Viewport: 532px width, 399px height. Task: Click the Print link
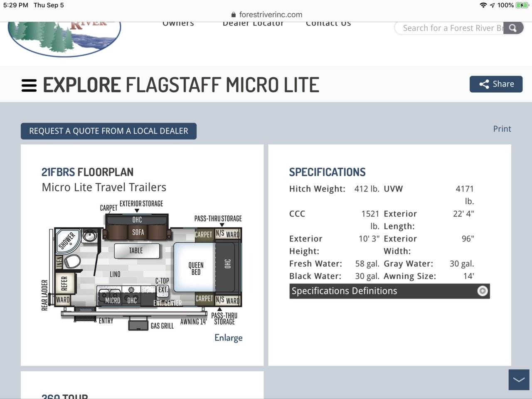(x=502, y=129)
